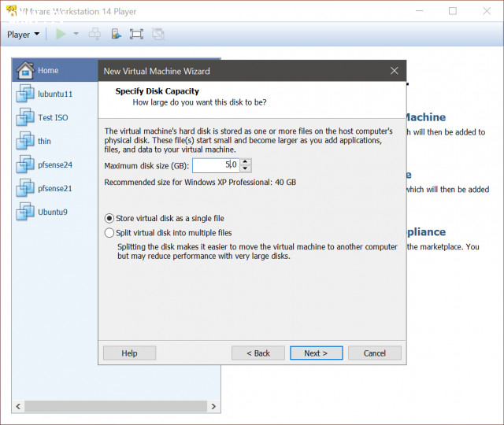Close the VMware Player main window
Image resolution: width=504 pixels, height=425 pixels.
487,11
